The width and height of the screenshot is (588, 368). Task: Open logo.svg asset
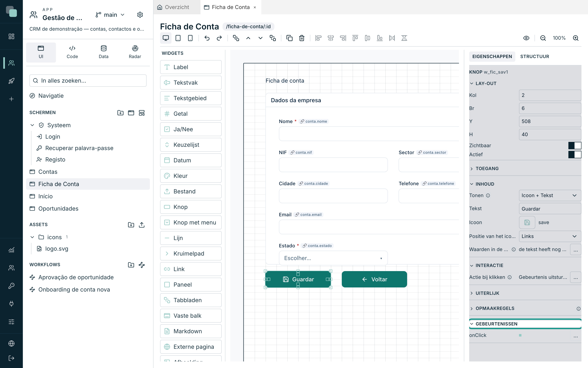coord(57,248)
